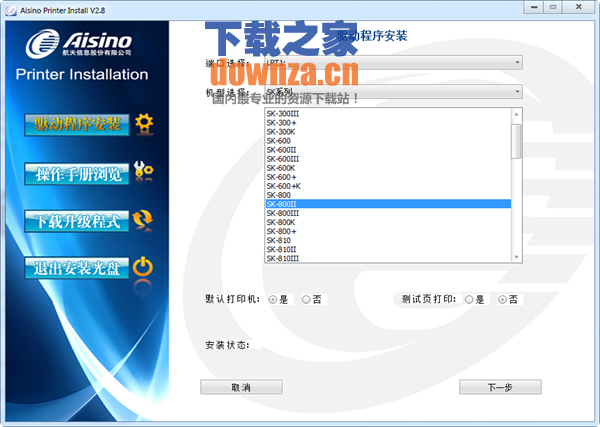Click the power icon beside 退出安装光盘

(x=143, y=267)
